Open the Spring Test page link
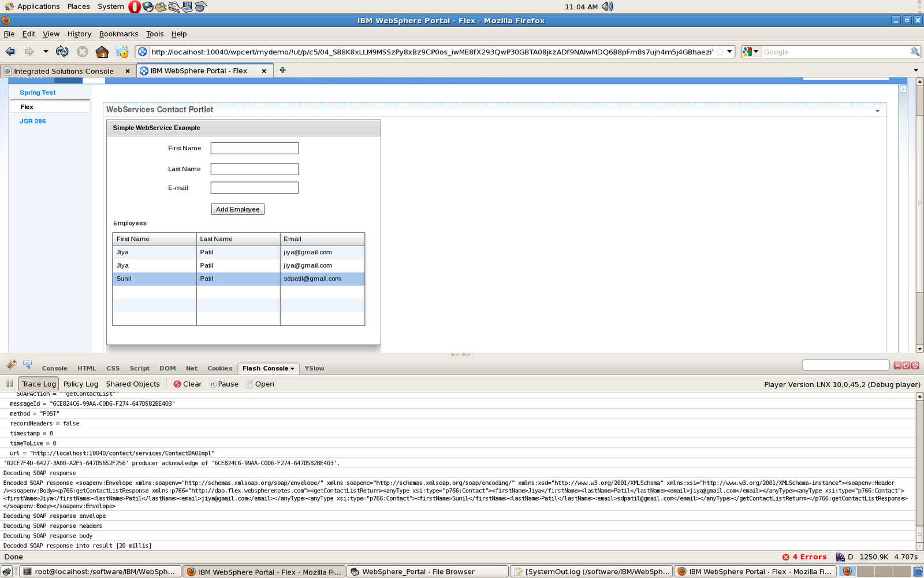 (x=38, y=92)
